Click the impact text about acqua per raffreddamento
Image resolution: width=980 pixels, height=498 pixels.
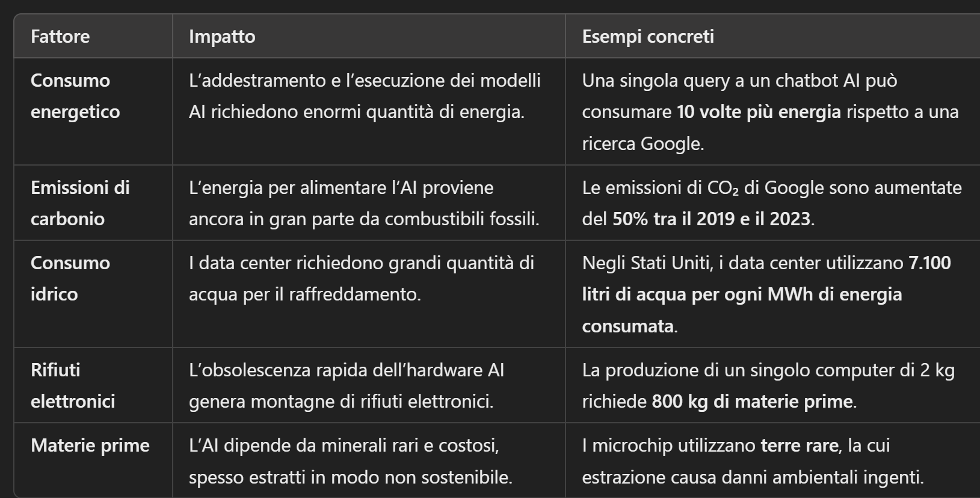361,278
